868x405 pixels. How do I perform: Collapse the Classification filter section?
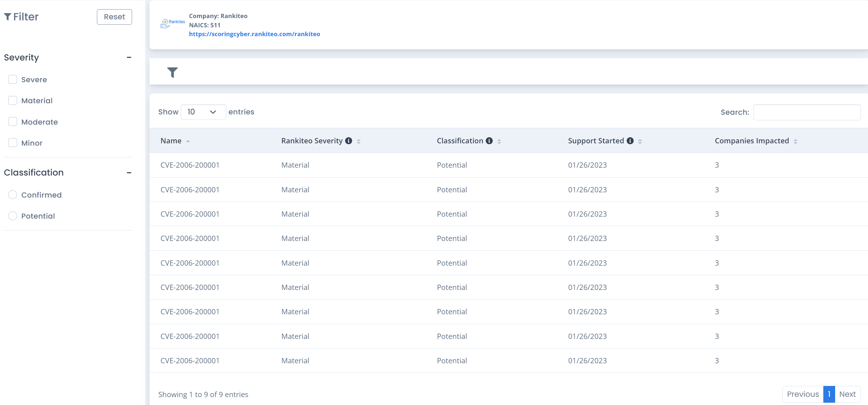point(129,173)
